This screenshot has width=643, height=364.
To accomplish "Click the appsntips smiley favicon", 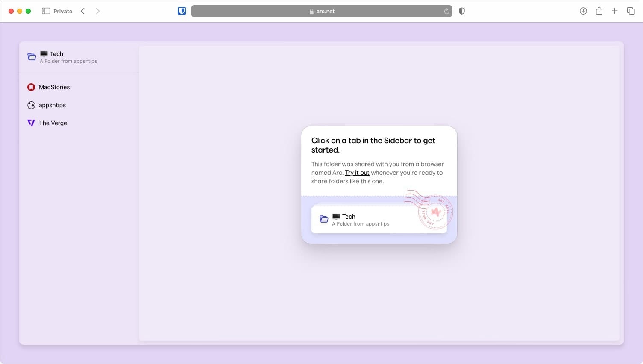I will (x=31, y=105).
